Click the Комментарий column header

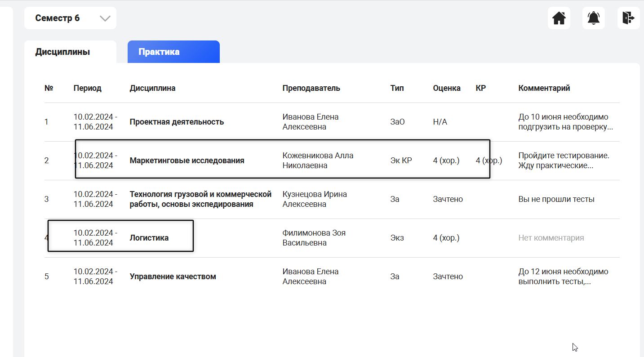point(544,88)
